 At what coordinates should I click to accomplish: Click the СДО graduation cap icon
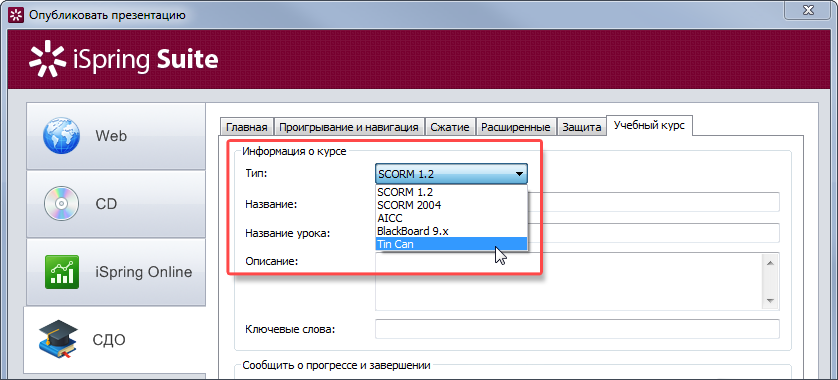[58, 340]
